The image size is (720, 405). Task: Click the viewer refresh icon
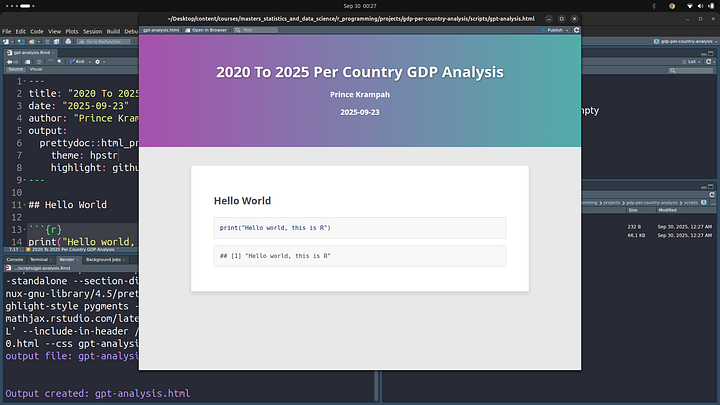coord(576,30)
